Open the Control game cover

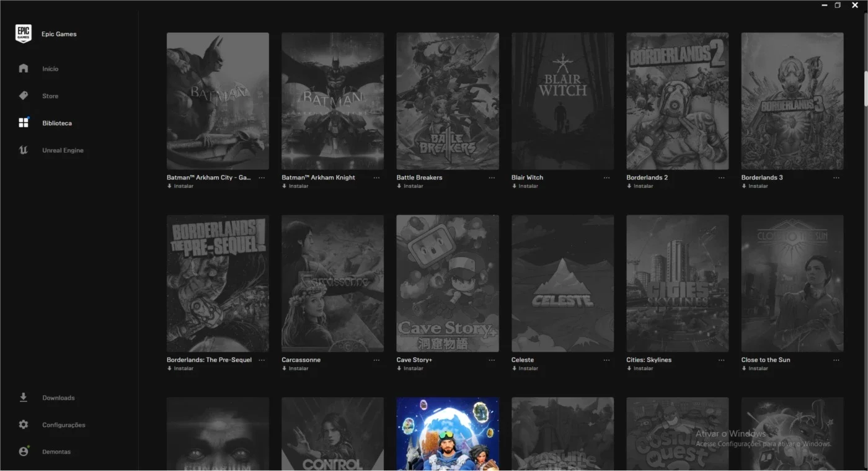click(332, 434)
